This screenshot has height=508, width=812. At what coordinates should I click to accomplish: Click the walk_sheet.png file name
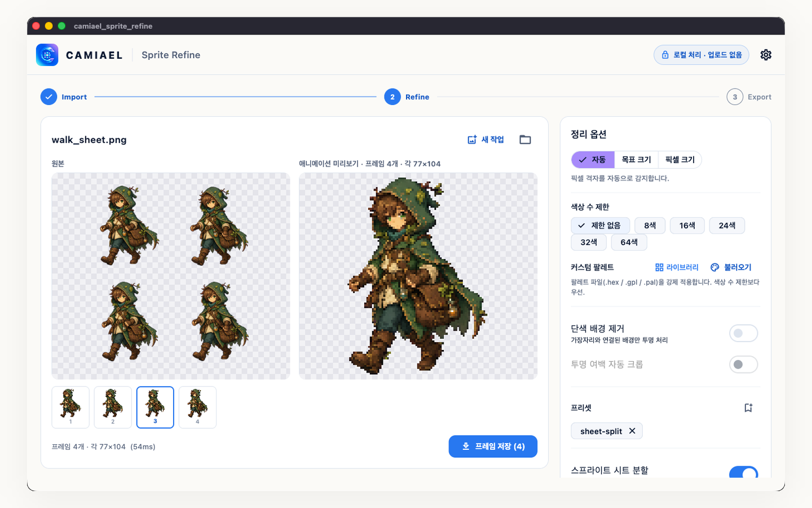[x=89, y=139]
